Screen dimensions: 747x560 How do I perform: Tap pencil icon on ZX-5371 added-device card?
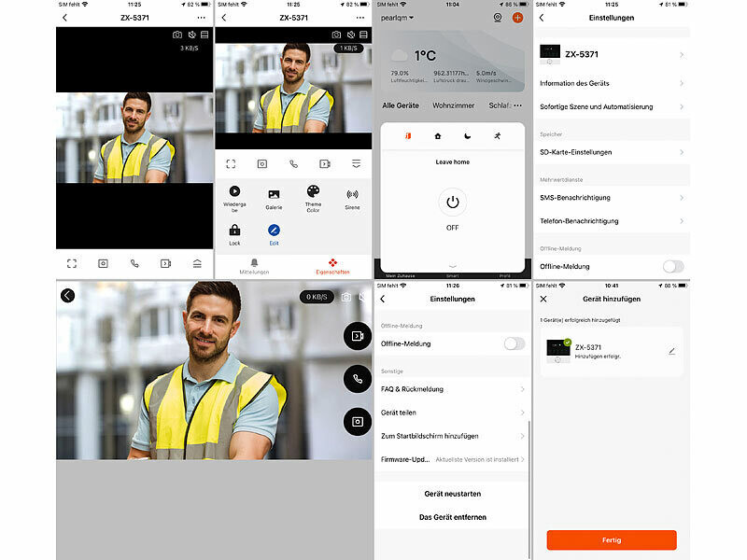(x=671, y=352)
